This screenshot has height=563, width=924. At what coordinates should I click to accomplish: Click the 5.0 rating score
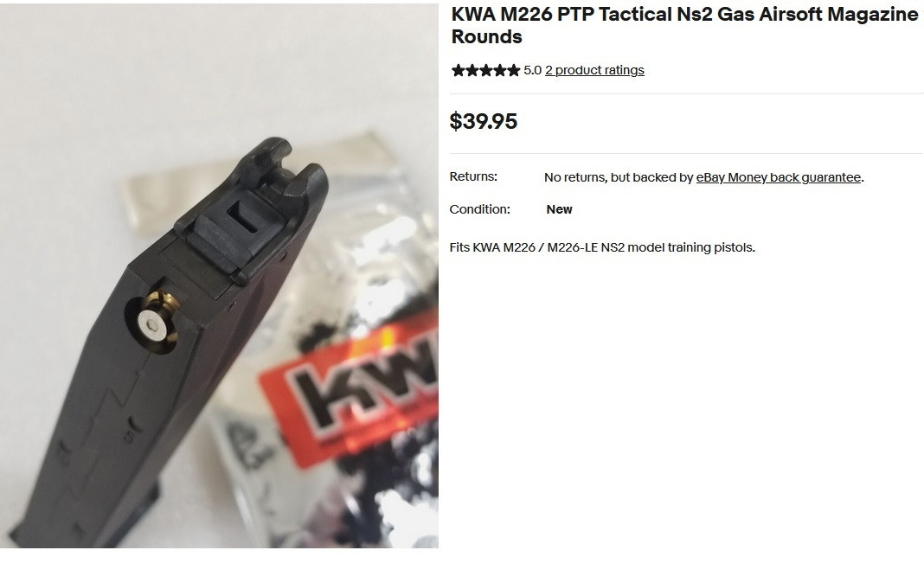pyautogui.click(x=532, y=70)
